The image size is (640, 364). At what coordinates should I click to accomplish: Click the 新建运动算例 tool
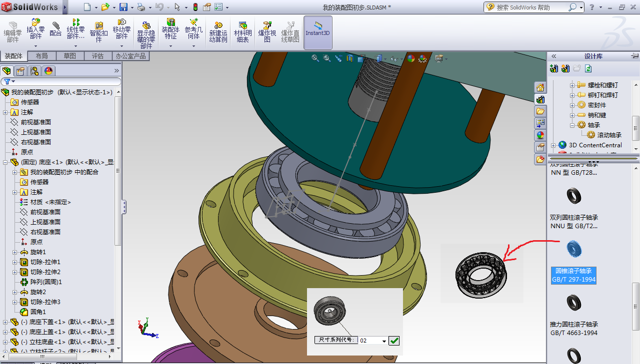pos(218,32)
